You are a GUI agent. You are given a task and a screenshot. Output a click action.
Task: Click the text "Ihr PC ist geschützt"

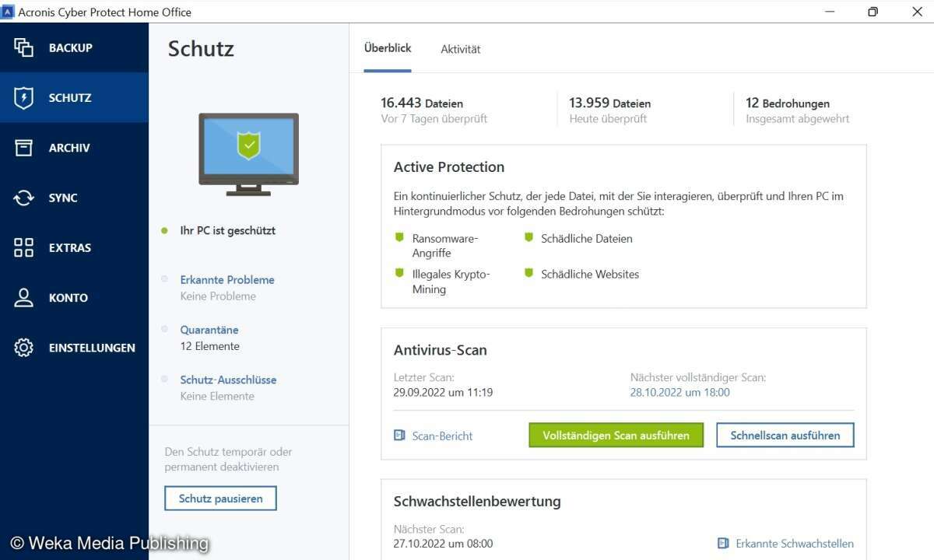[x=228, y=231]
